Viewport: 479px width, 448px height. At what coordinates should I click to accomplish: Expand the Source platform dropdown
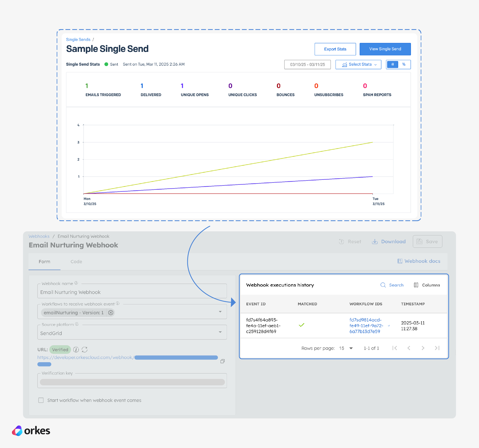point(220,332)
